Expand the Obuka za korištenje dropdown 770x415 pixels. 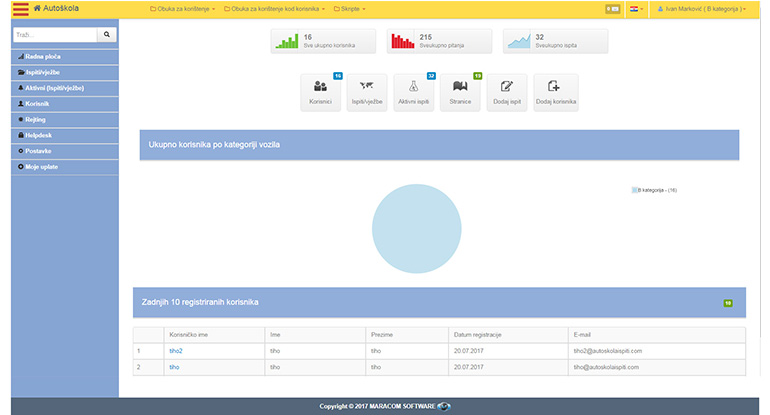[182, 9]
